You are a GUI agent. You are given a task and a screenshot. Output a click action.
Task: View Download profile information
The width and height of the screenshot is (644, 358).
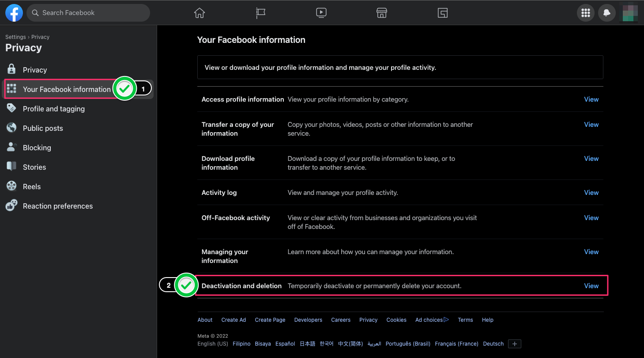point(591,159)
